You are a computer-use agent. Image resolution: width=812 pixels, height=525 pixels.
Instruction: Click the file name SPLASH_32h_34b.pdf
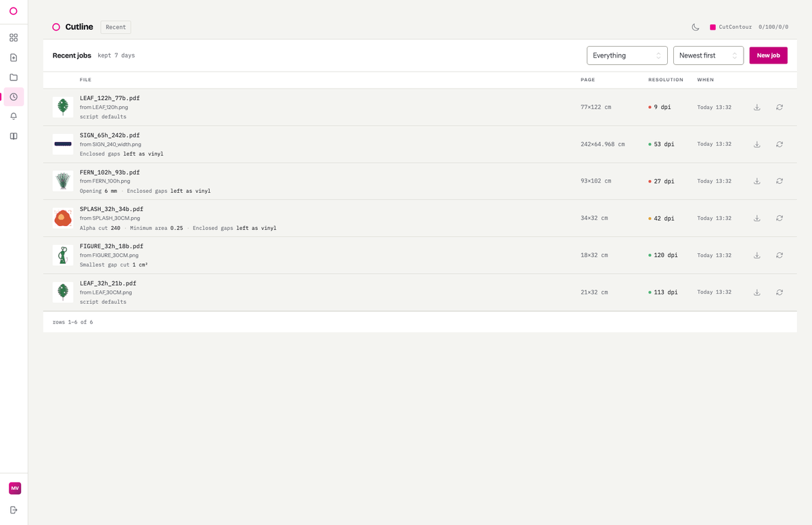pos(112,209)
